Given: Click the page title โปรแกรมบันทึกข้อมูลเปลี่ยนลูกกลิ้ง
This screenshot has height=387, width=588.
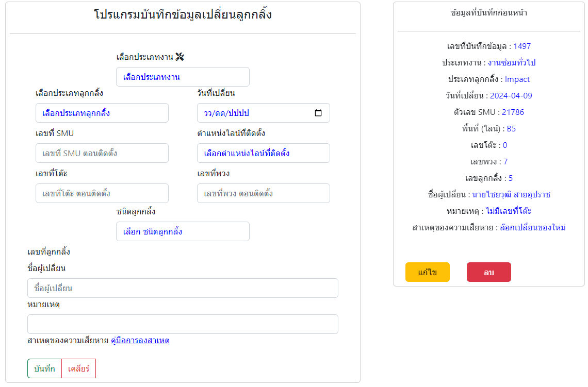Looking at the screenshot, I should point(183,15).
